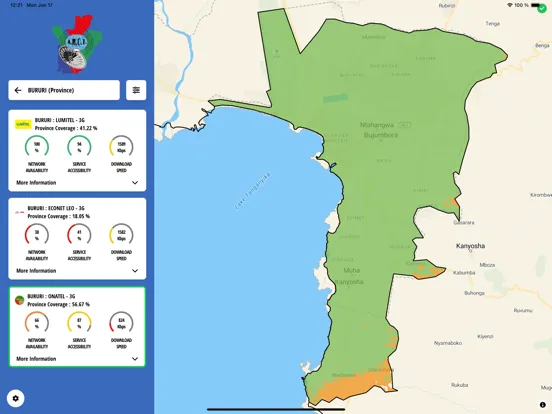Click the Econet Leo operator logo
The width and height of the screenshot is (552, 414).
pyautogui.click(x=20, y=212)
